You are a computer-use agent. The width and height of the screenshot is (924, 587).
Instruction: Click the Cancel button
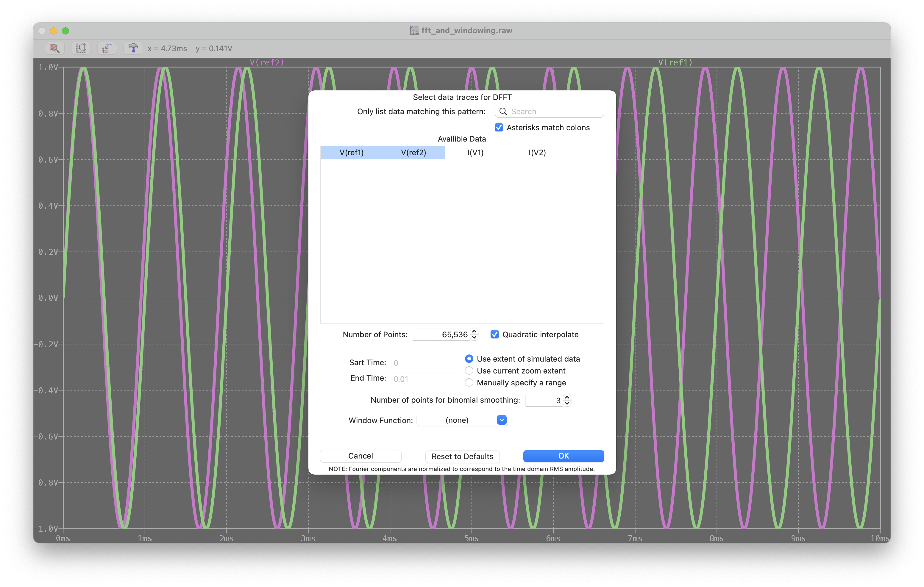(x=360, y=456)
